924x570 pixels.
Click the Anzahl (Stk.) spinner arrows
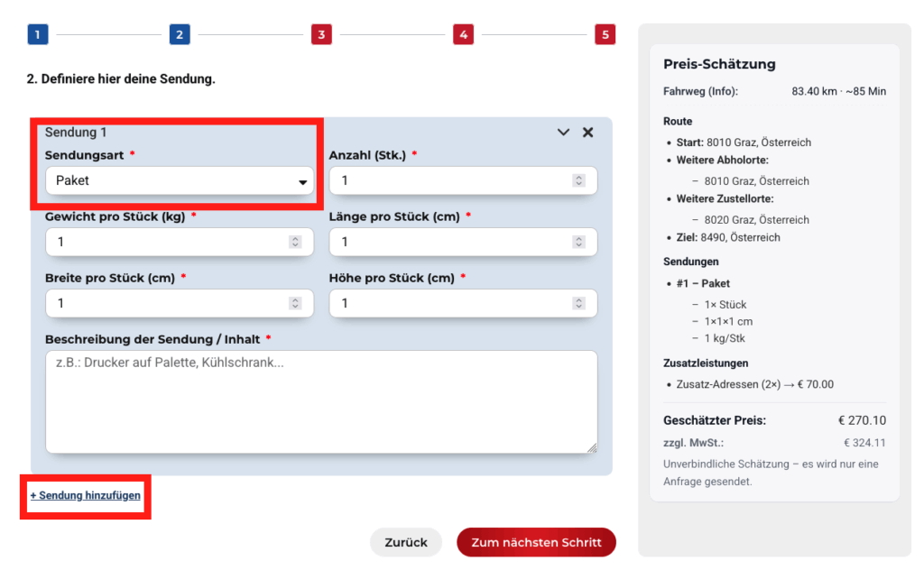pyautogui.click(x=578, y=180)
